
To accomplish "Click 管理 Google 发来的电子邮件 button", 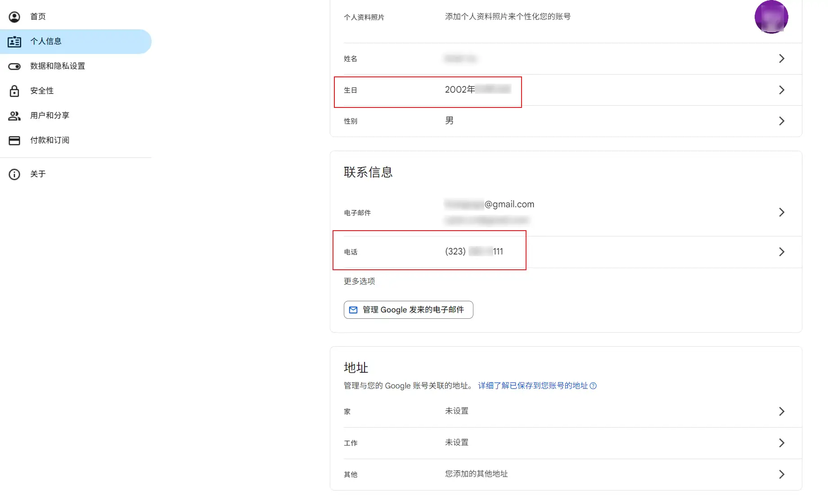I will click(408, 310).
